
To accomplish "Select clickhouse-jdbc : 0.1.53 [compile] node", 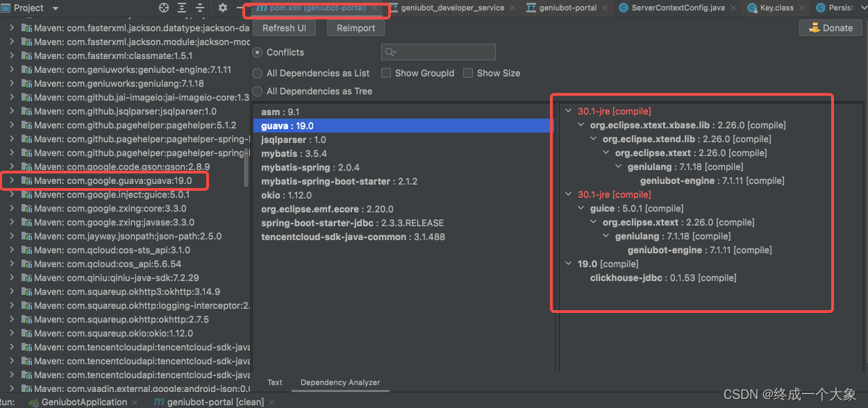I will point(663,278).
